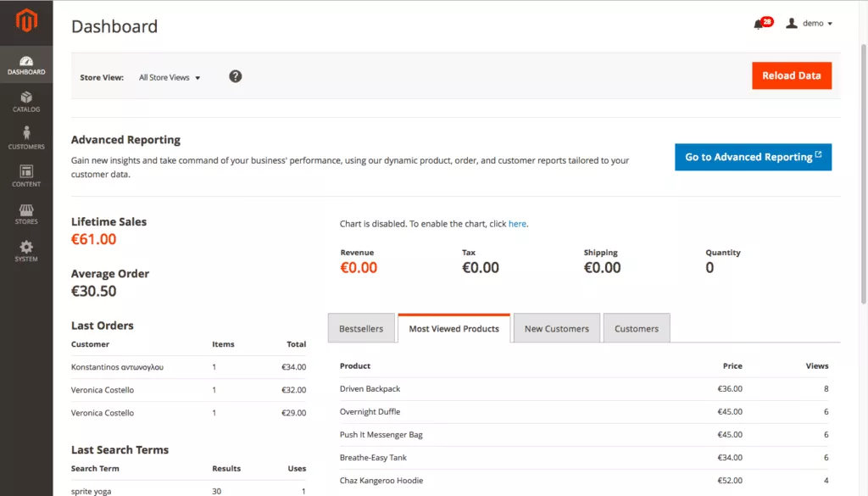Open notifications via the bell icon
The height and width of the screenshot is (496, 868).
pyautogui.click(x=757, y=23)
